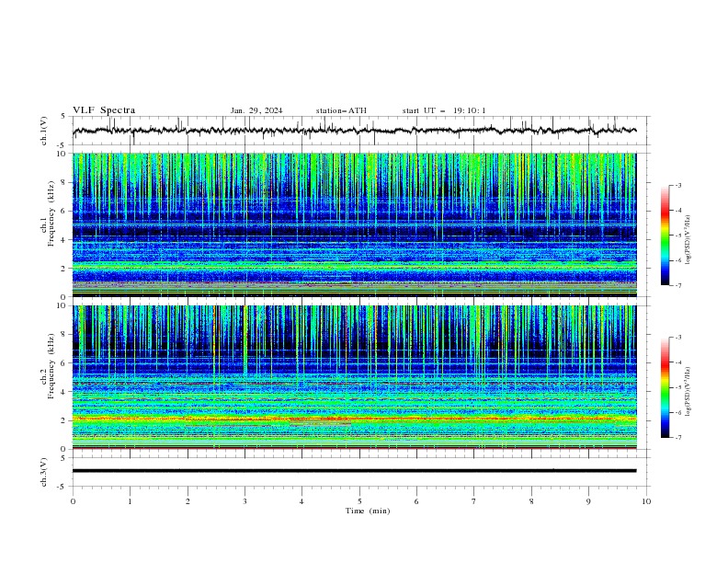Image resolution: width=728 pixels, height=563 pixels.
Task: Click time axis tick label "4"
Action: click(x=301, y=501)
